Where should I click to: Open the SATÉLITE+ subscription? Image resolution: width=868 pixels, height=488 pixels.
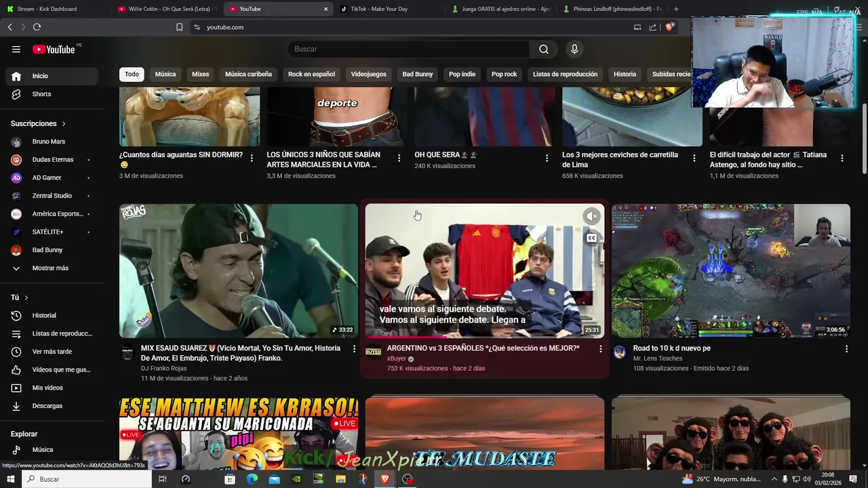(52, 232)
